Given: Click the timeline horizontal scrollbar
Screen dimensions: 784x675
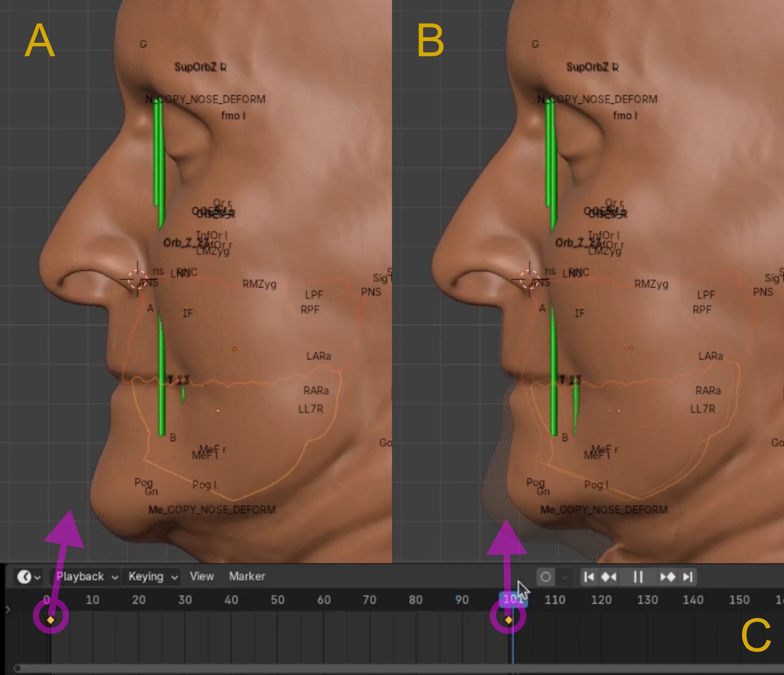Looking at the screenshot, I should pyautogui.click(x=378, y=669).
